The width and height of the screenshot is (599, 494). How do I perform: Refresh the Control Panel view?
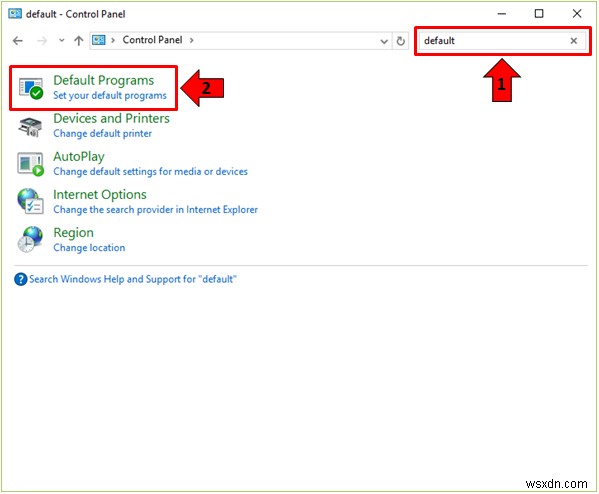point(400,41)
